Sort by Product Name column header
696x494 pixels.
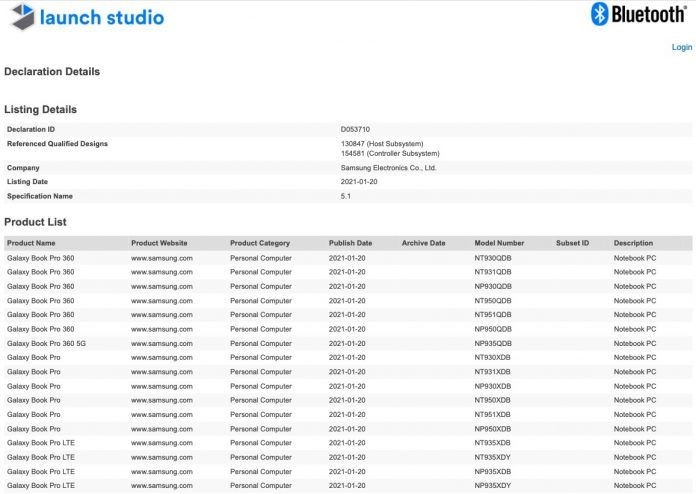(31, 243)
